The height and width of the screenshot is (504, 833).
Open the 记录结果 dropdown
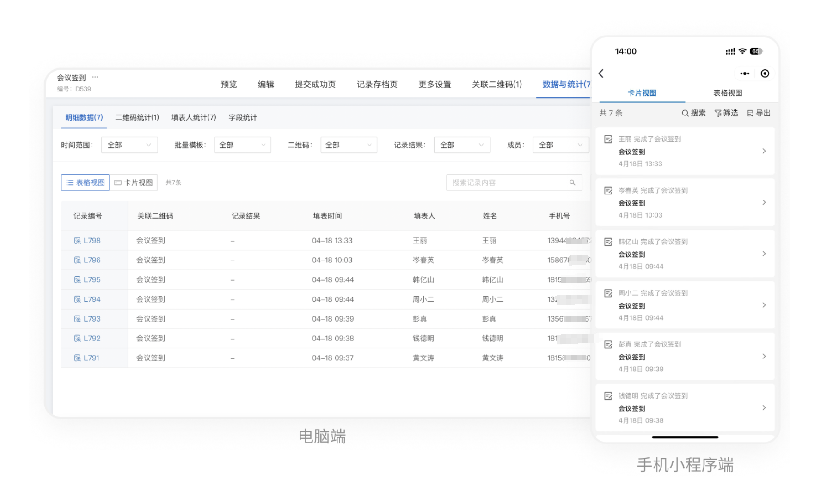click(462, 145)
